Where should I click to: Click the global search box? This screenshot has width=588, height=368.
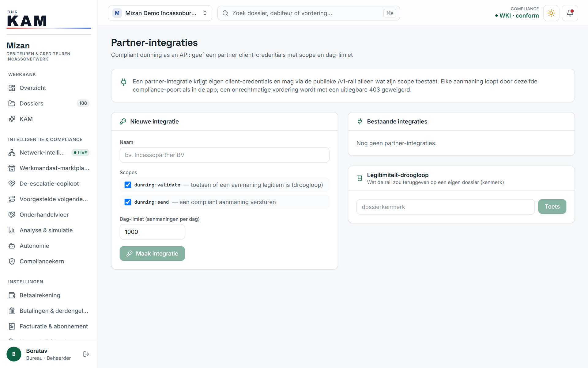point(308,13)
